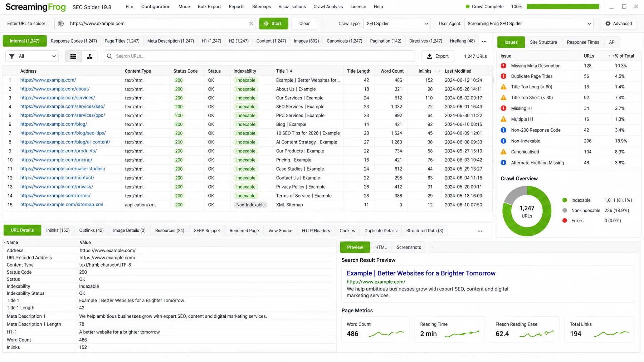Image resolution: width=644 pixels, height=362 pixels.
Task: Expand the User Agent dropdown
Action: (529, 24)
